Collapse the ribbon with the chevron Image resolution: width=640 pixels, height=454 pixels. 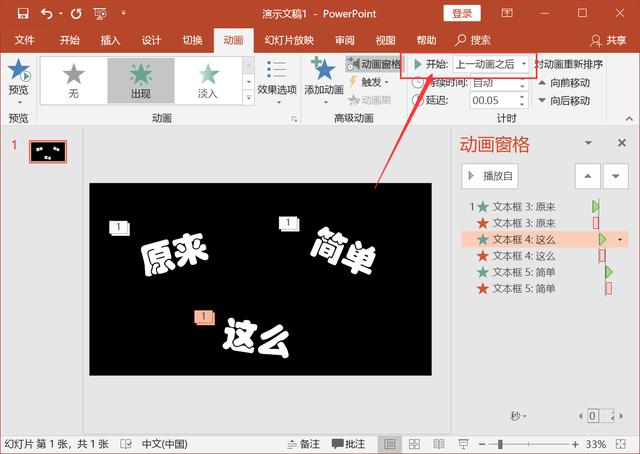[x=629, y=118]
